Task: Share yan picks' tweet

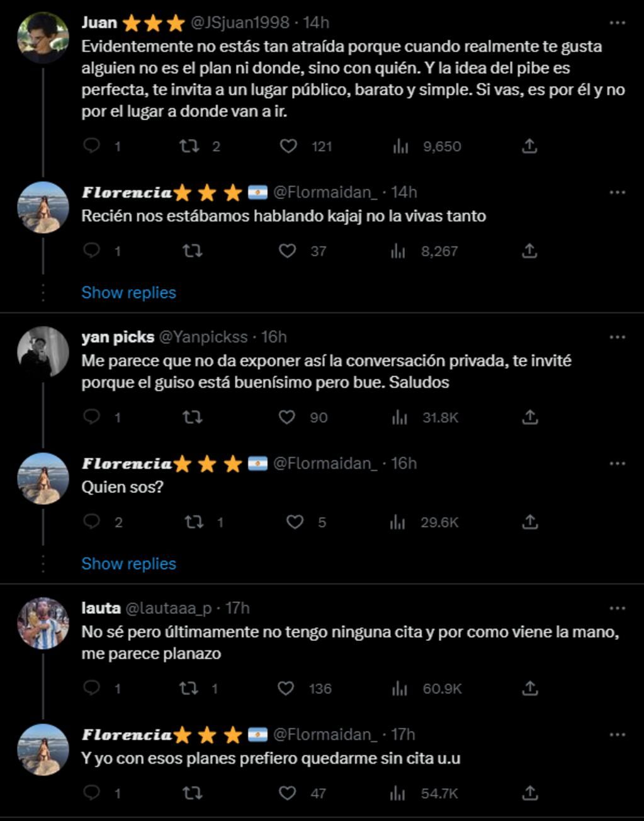Action: (531, 416)
